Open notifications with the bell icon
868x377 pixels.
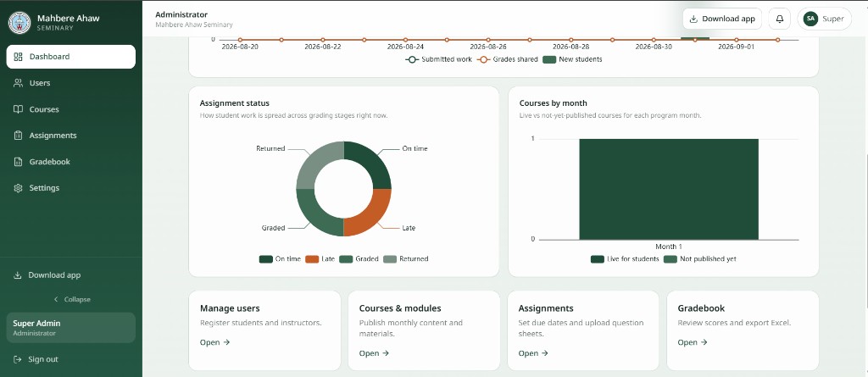[780, 19]
